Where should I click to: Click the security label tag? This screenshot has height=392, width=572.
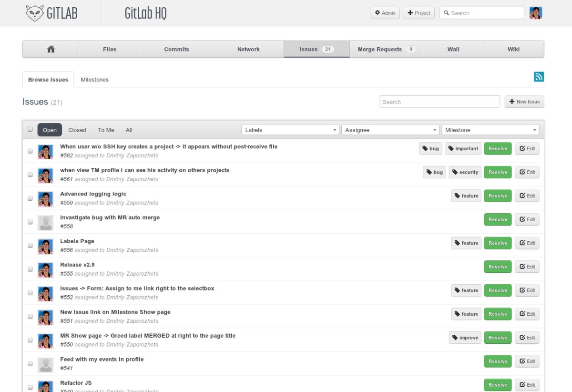(x=465, y=172)
